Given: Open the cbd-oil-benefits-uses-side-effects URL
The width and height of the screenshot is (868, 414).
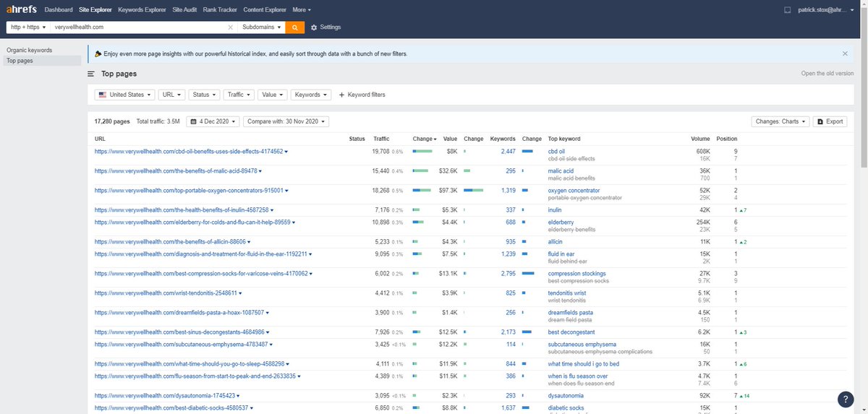Looking at the screenshot, I should pos(189,151).
